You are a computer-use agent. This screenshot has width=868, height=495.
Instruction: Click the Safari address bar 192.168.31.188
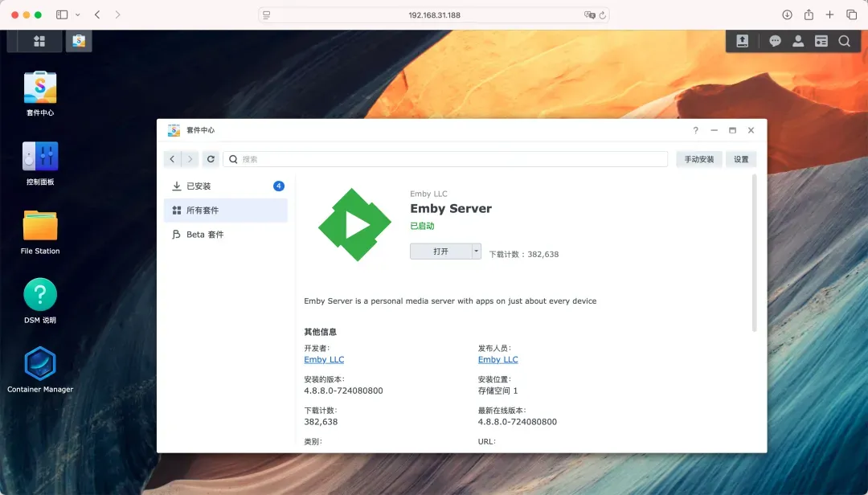tap(435, 15)
